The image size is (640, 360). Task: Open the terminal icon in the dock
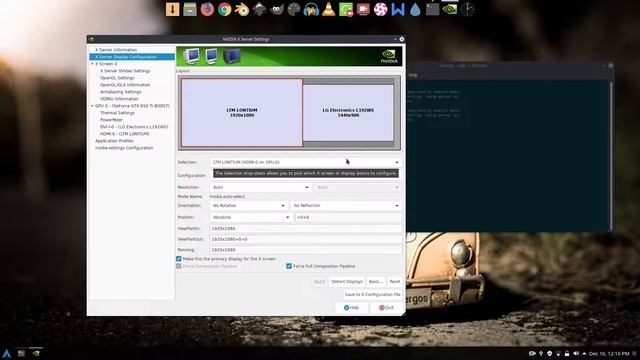click(433, 9)
